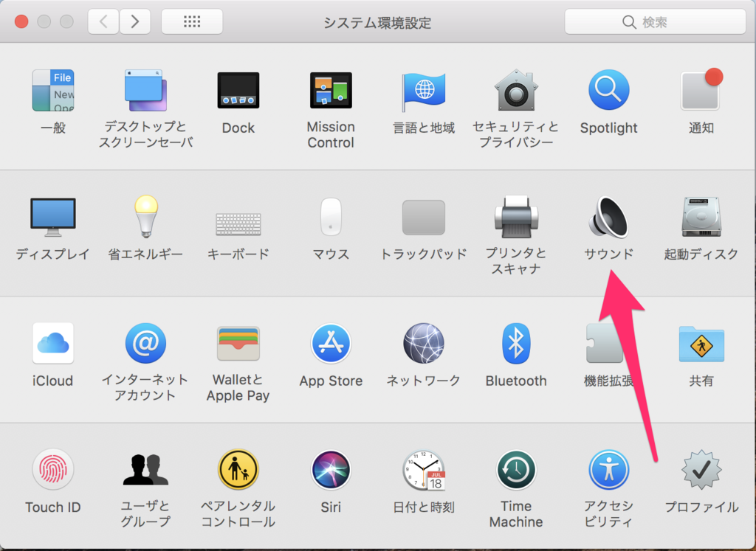The image size is (756, 551).
Task: Focus the 検索 search field
Action: click(x=656, y=21)
